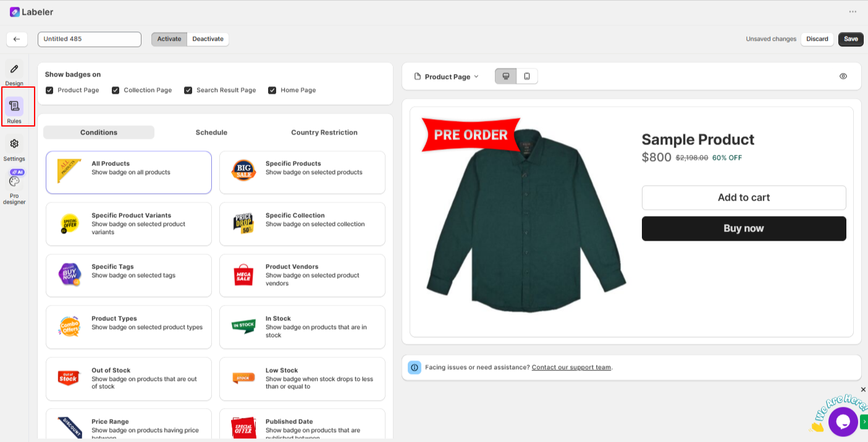This screenshot has height=442, width=868.
Task: Switch to the Schedule tab
Action: click(211, 133)
